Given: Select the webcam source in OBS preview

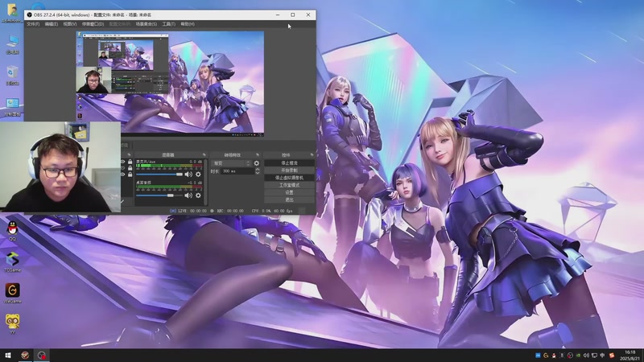Looking at the screenshot, I should click(x=93, y=80).
